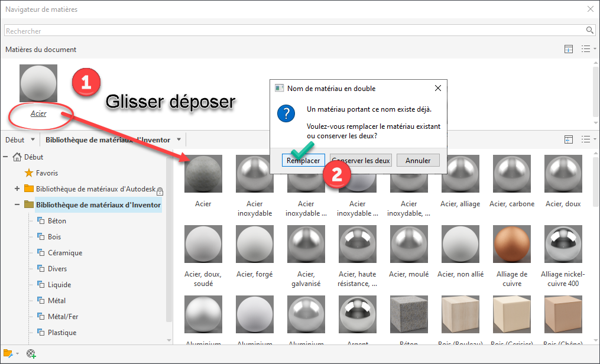Click the search magnifier icon

coord(589,31)
